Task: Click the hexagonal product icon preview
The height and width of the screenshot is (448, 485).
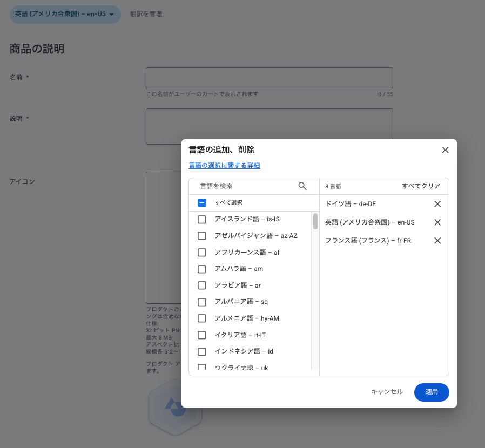Action: click(x=175, y=407)
